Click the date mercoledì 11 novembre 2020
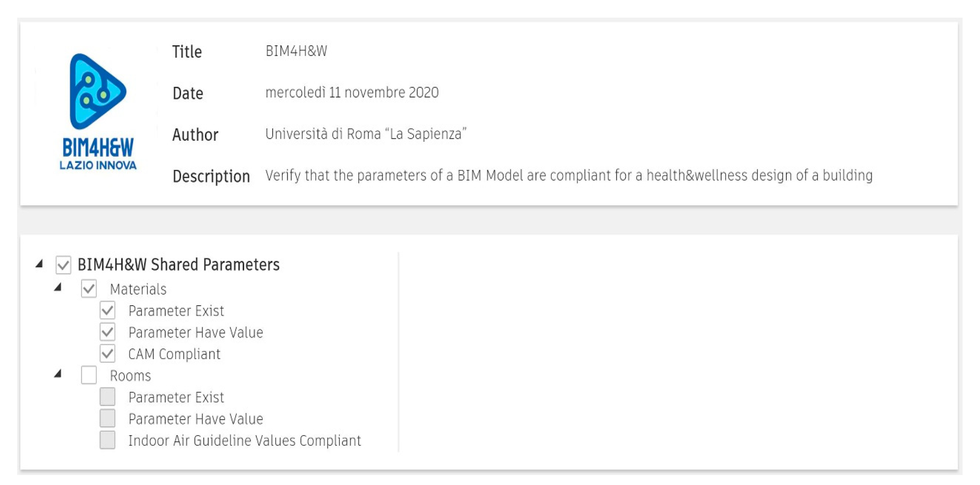The image size is (980, 485). [352, 92]
